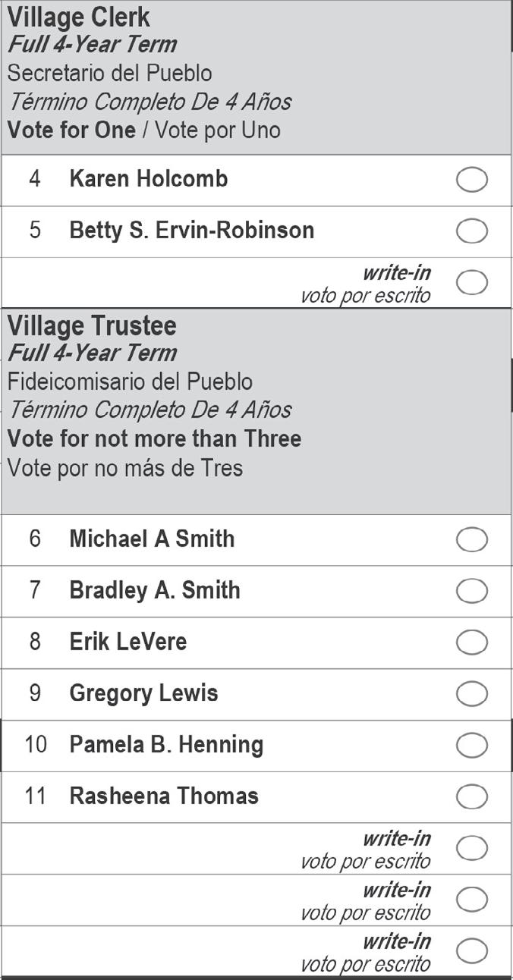Fill the last Village Trustee write-in oval
The image size is (513, 980).
471,950
